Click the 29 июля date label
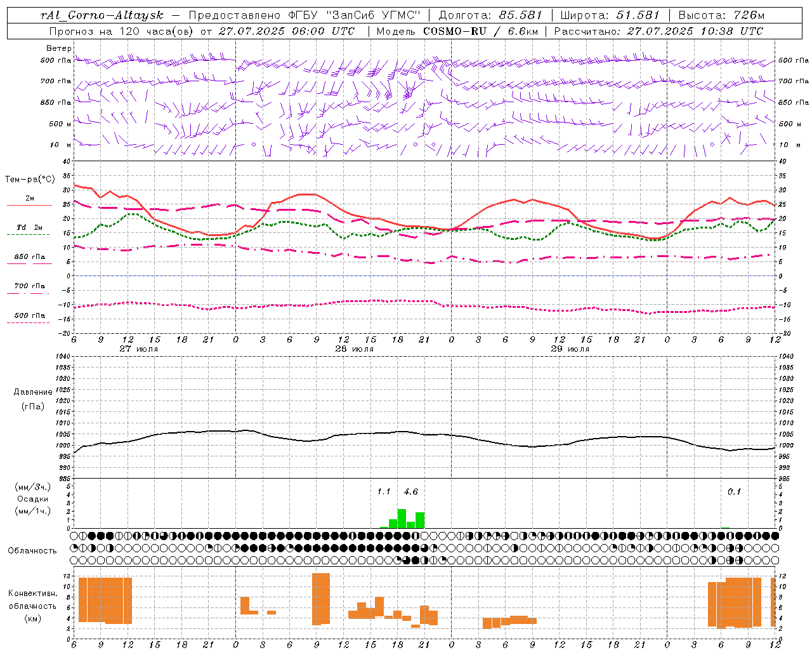812x650 pixels. (x=570, y=349)
